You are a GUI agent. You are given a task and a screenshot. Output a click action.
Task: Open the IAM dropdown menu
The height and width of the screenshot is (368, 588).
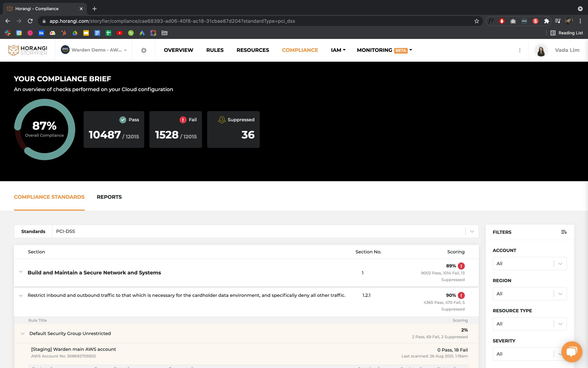pos(338,50)
